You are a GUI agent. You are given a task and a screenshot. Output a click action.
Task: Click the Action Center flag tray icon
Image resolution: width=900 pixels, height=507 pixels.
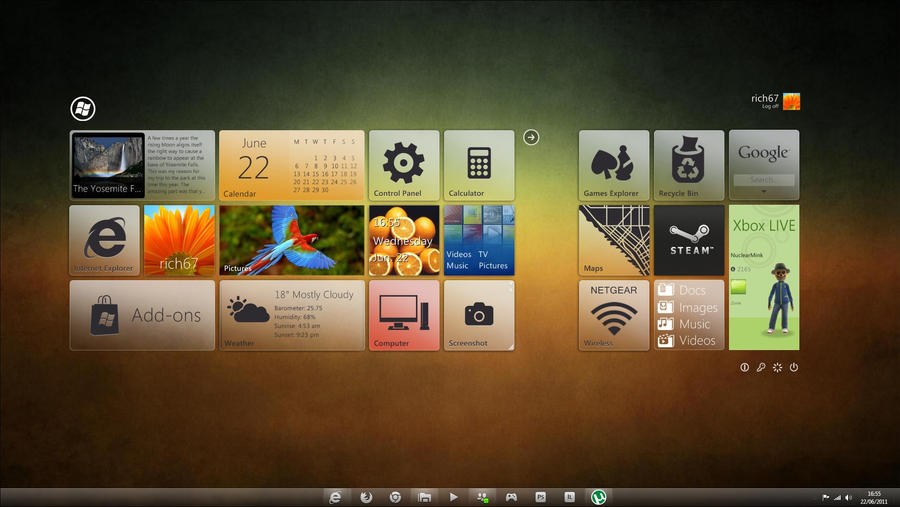pyautogui.click(x=825, y=497)
